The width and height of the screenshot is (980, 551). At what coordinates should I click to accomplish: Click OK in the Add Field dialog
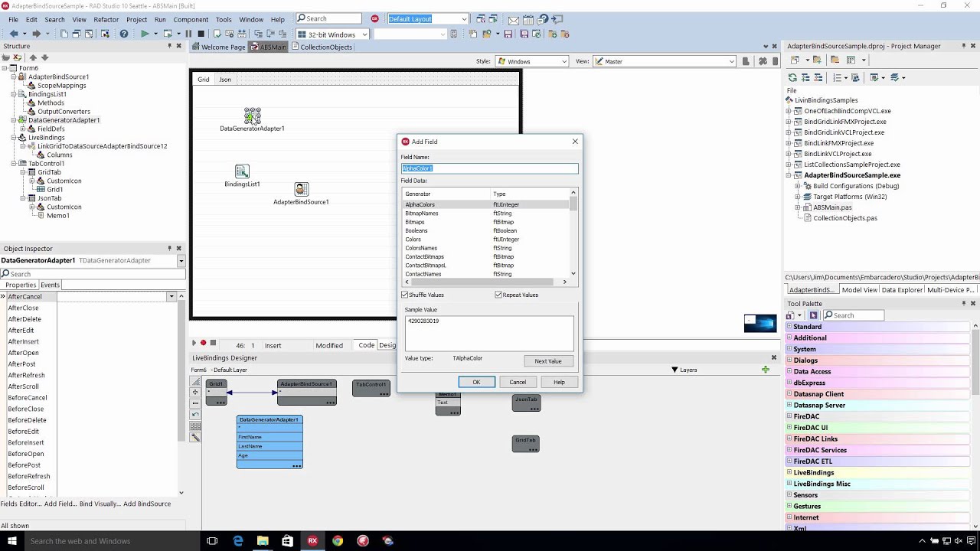(476, 382)
